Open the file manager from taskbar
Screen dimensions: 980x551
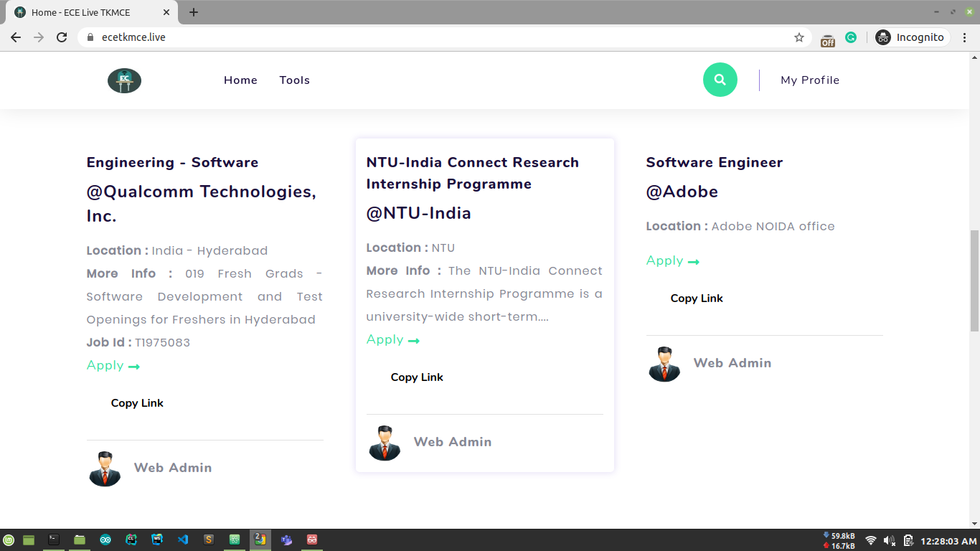coord(80,540)
